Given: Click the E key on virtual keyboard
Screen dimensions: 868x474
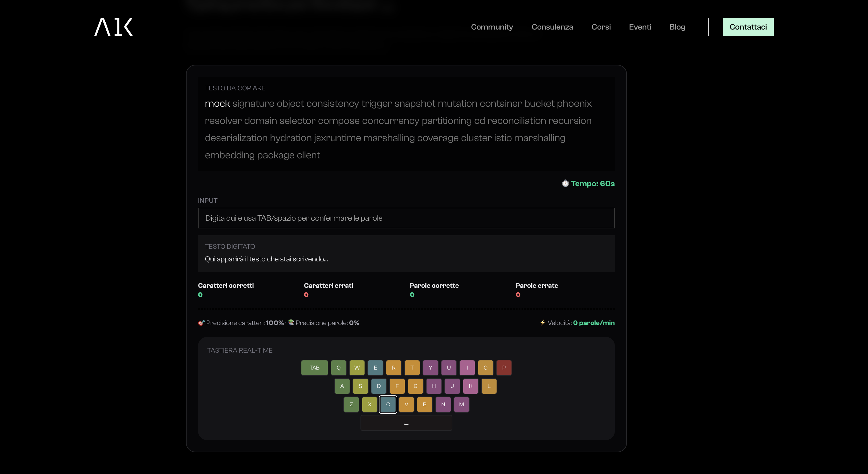Looking at the screenshot, I should tap(375, 368).
